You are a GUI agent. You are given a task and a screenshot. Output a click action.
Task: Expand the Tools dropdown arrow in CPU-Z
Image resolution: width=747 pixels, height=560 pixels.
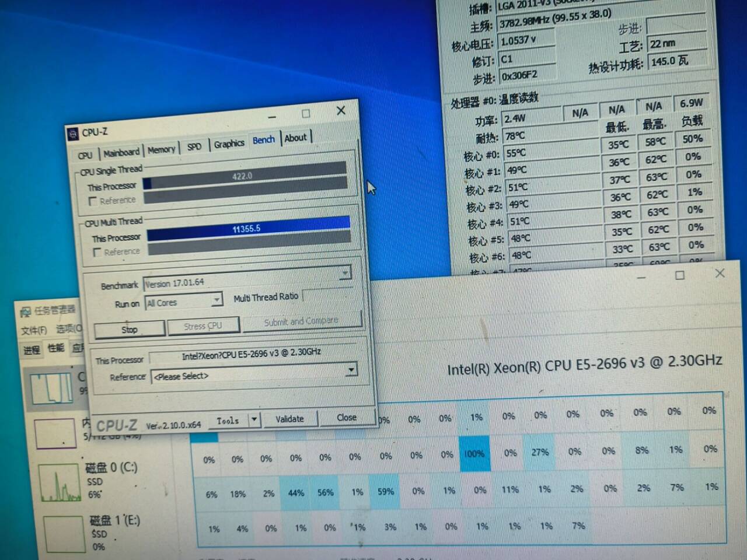(254, 419)
